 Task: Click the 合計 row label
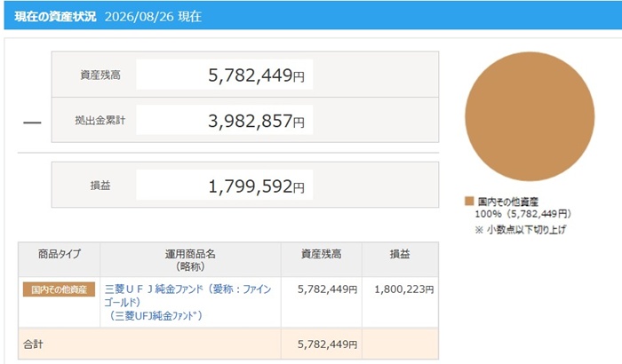(33, 344)
